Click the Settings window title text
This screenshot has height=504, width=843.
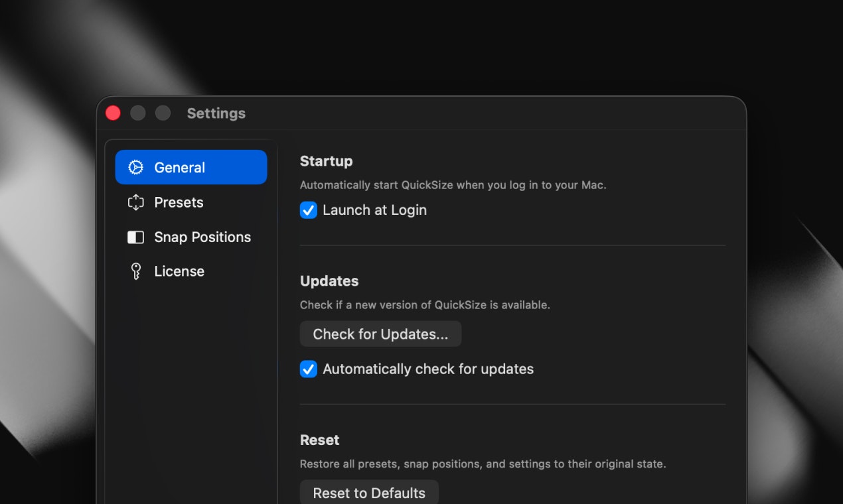coord(216,113)
